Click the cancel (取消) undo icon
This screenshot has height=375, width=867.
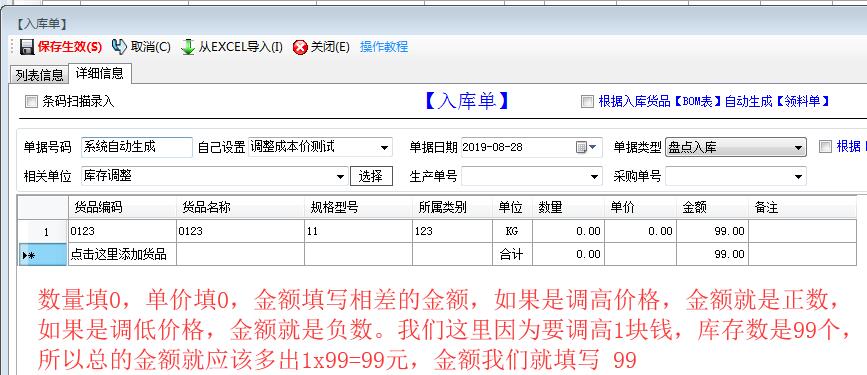[x=119, y=47]
